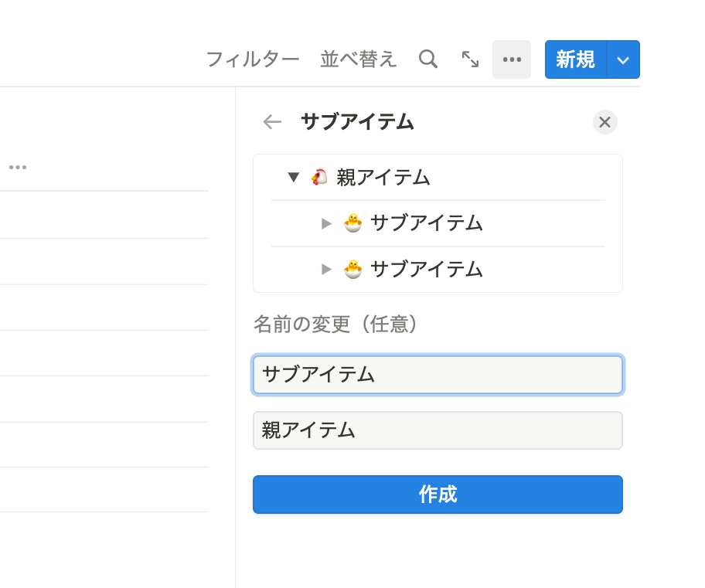Image resolution: width=705 pixels, height=588 pixels.
Task: Select the 親アイテム preview row text
Action: [383, 177]
